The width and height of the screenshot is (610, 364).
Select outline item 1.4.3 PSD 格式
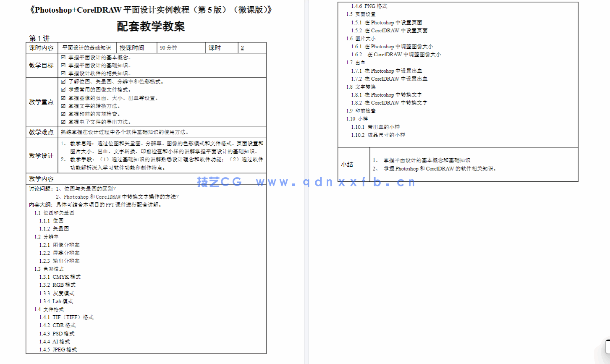click(63, 333)
